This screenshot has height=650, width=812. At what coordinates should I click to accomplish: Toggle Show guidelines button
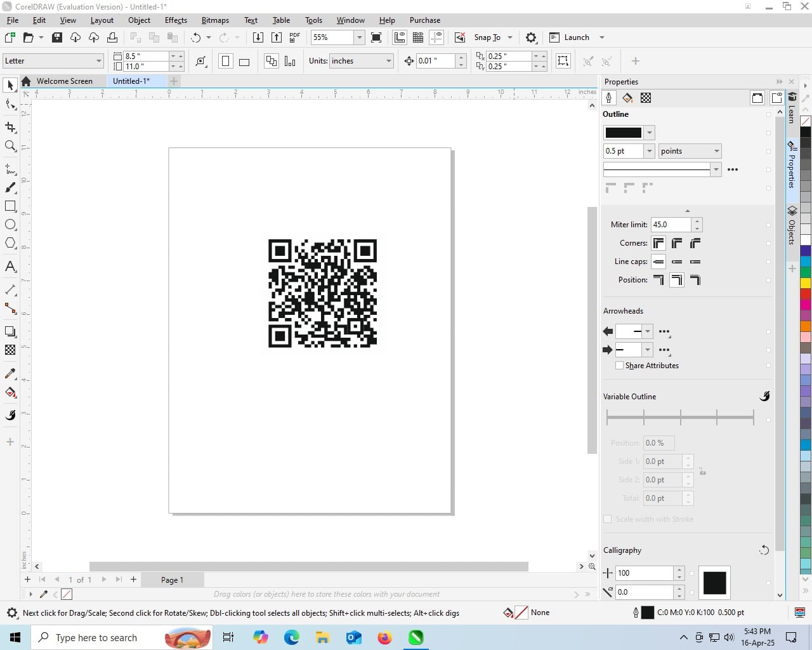point(436,37)
